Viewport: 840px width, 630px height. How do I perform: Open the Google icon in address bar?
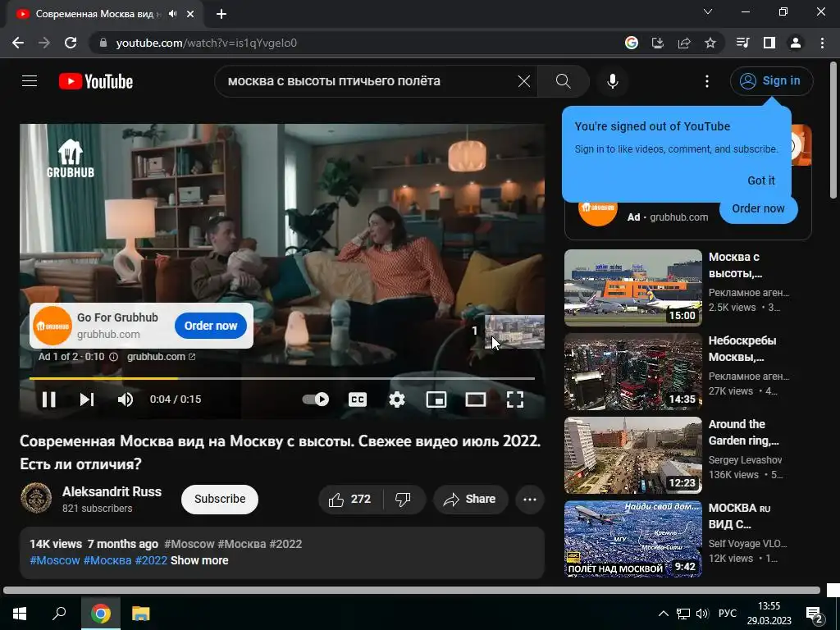[632, 43]
